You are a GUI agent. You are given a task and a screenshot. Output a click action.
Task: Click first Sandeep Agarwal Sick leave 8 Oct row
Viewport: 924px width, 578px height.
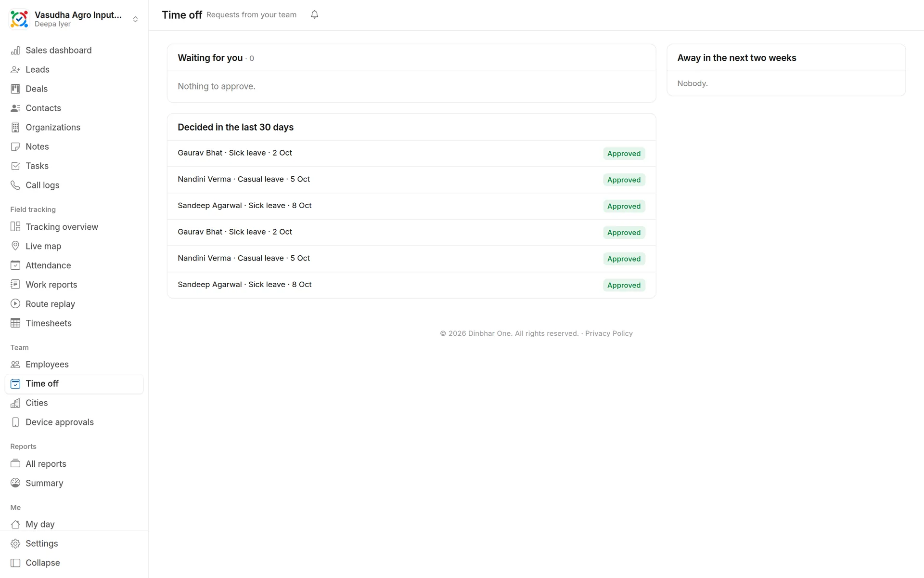[411, 206]
